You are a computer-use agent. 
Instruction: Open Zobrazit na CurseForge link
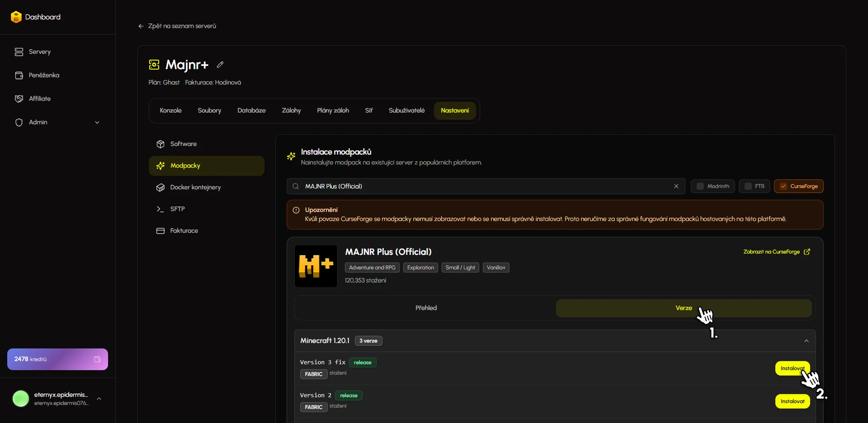click(x=777, y=252)
